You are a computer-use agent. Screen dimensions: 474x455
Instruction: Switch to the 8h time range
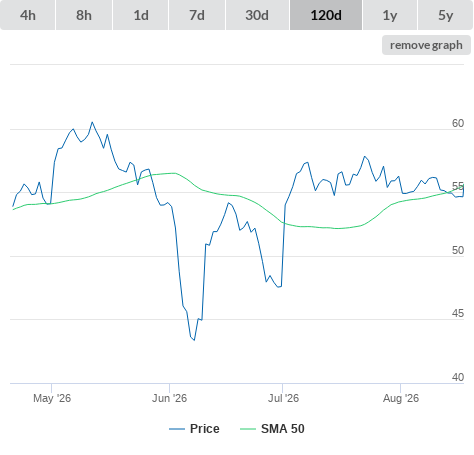[84, 15]
